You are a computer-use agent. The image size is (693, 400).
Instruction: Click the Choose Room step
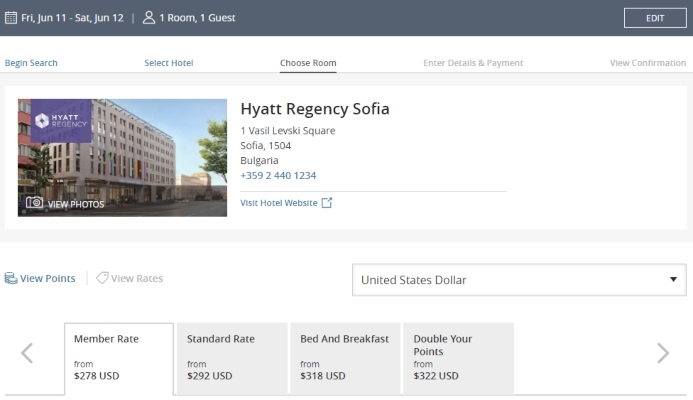tap(308, 63)
